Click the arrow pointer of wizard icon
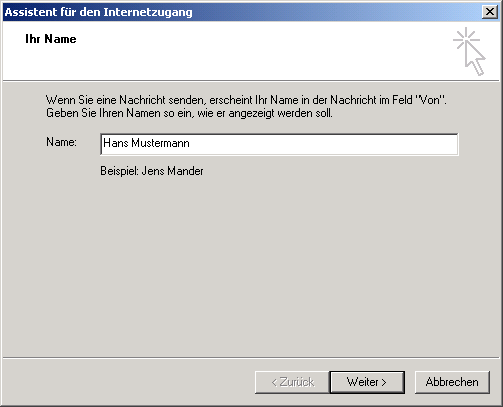Viewport: 503px width, 407px height. point(476,59)
